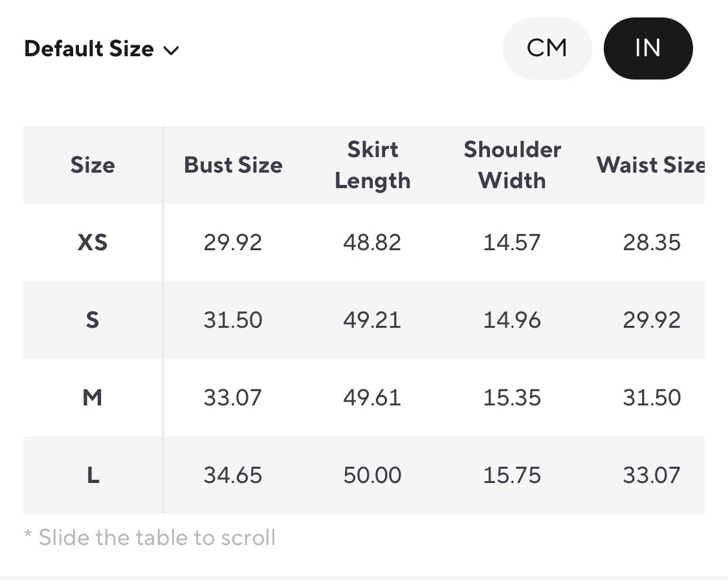Click the Waist Size column header
Viewport: 728px width, 580px height.
[x=650, y=165]
